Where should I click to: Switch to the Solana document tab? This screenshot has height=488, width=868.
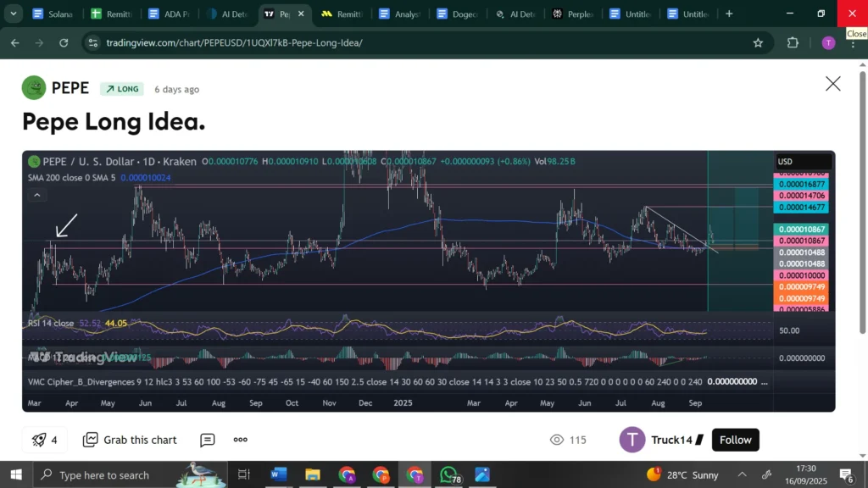(53, 14)
